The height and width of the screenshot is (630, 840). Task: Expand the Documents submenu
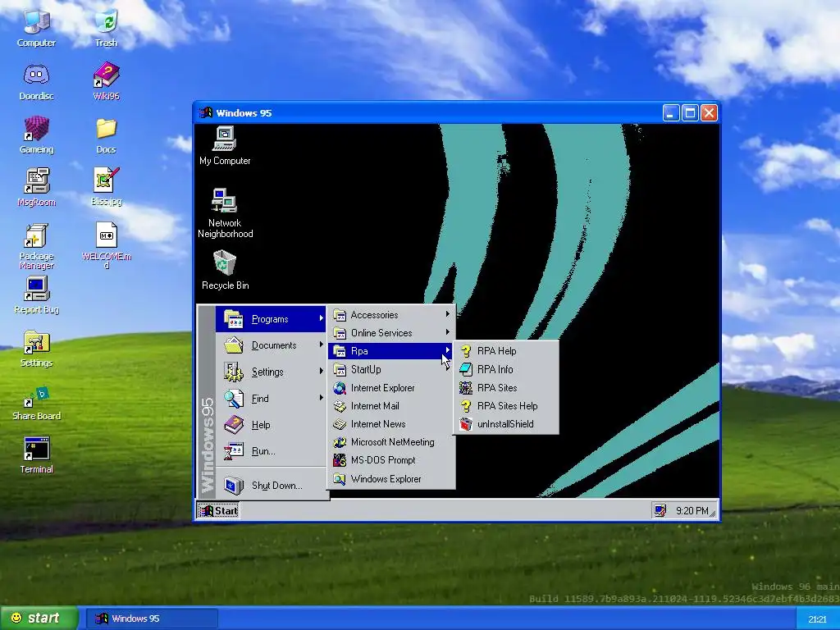(x=271, y=345)
